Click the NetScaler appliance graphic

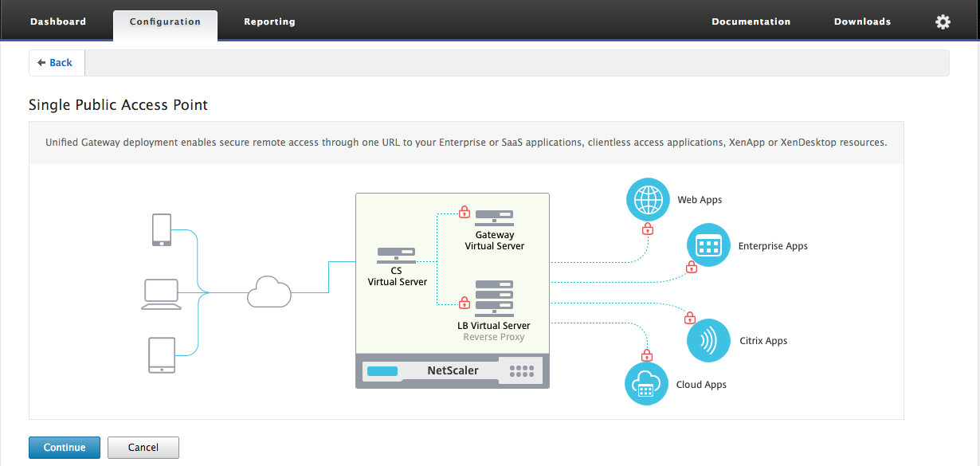[x=452, y=371]
